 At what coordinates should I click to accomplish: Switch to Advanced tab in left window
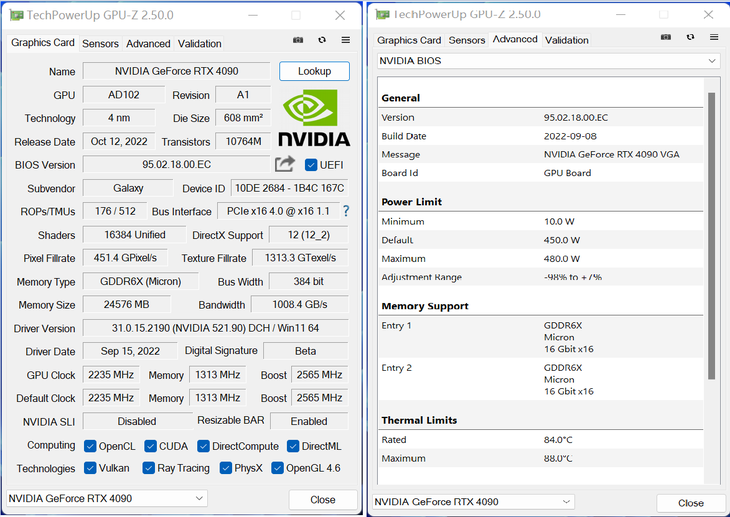tap(148, 44)
